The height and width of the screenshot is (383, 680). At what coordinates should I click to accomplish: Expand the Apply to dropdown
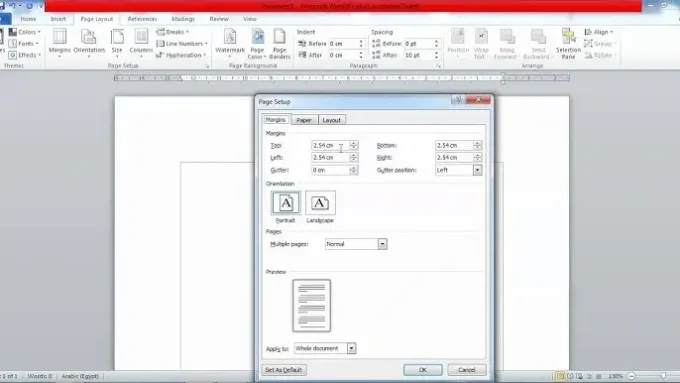click(351, 348)
